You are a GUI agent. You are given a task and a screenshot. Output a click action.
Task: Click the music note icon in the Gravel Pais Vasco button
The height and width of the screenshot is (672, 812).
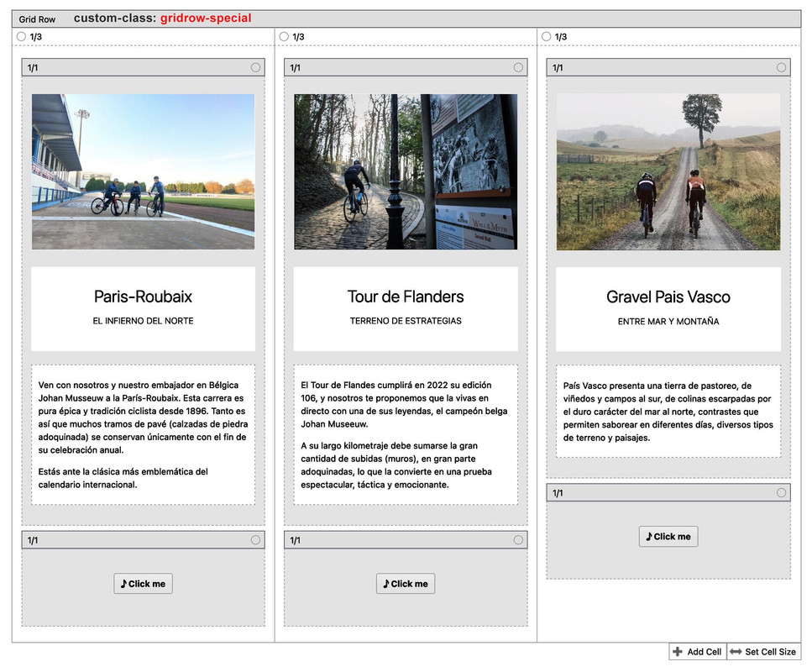pos(649,537)
